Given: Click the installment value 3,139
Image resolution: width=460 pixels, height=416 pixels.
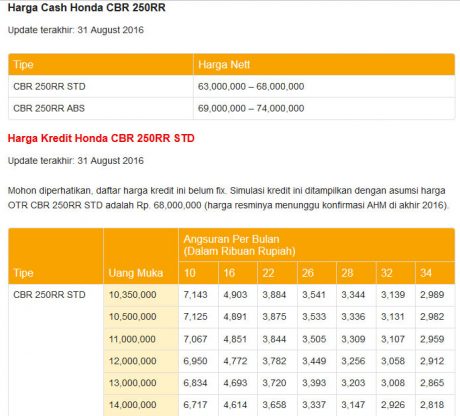Looking at the screenshot, I should coord(393,295).
